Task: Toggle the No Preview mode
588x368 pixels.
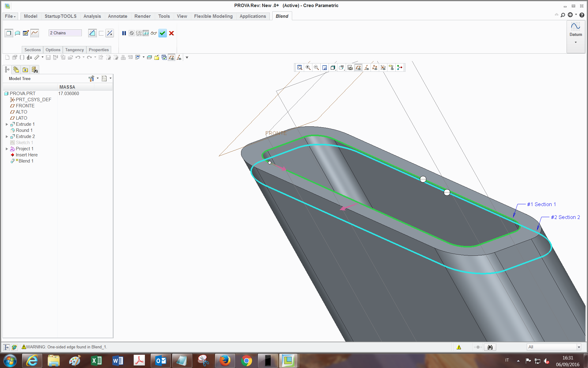Action: pyautogui.click(x=132, y=33)
